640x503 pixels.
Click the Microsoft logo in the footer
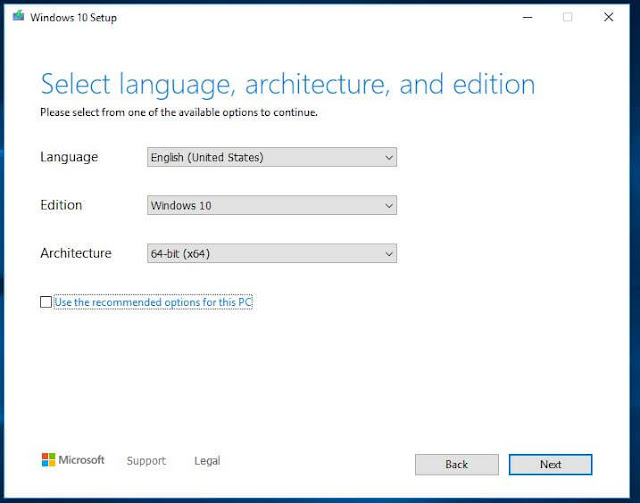(x=73, y=460)
